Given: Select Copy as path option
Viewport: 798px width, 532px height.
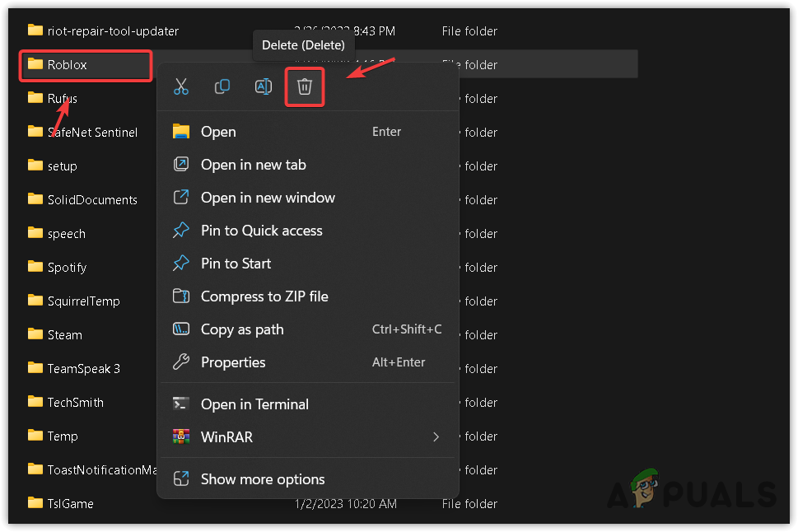Looking at the screenshot, I should point(242,329).
